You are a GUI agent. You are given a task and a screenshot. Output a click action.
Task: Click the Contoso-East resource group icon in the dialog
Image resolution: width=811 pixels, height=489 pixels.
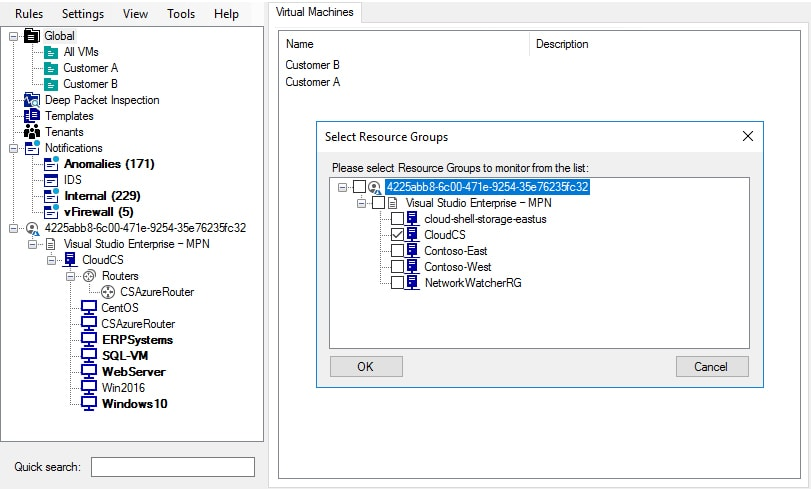point(412,251)
